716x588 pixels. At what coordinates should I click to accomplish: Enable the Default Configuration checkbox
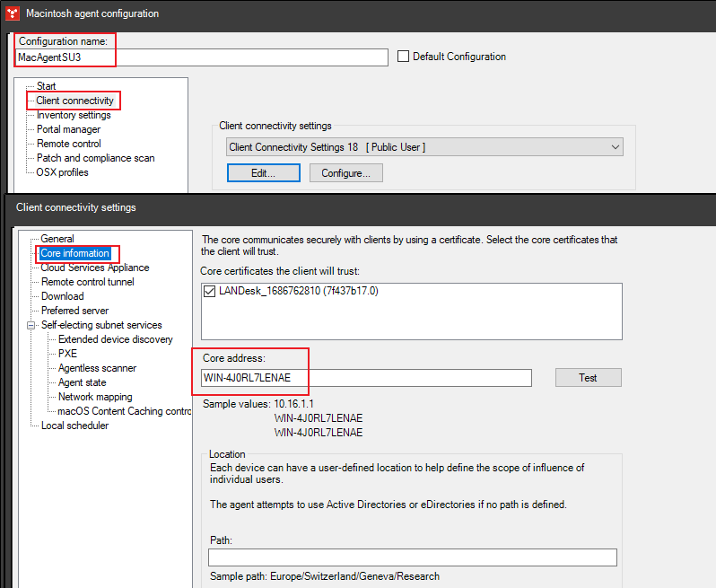(x=403, y=57)
